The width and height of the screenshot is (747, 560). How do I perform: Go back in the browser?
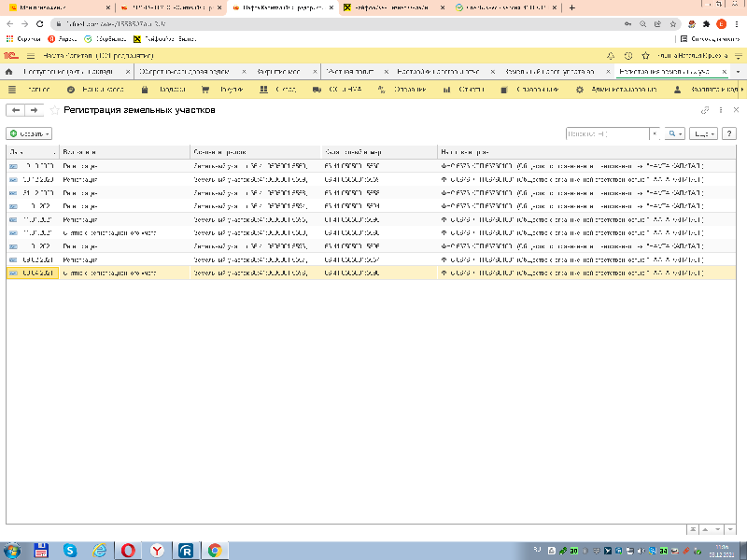10,24
